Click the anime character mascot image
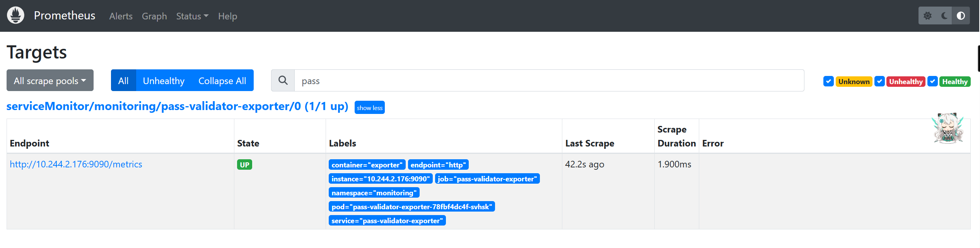980x248 pixels. click(948, 128)
